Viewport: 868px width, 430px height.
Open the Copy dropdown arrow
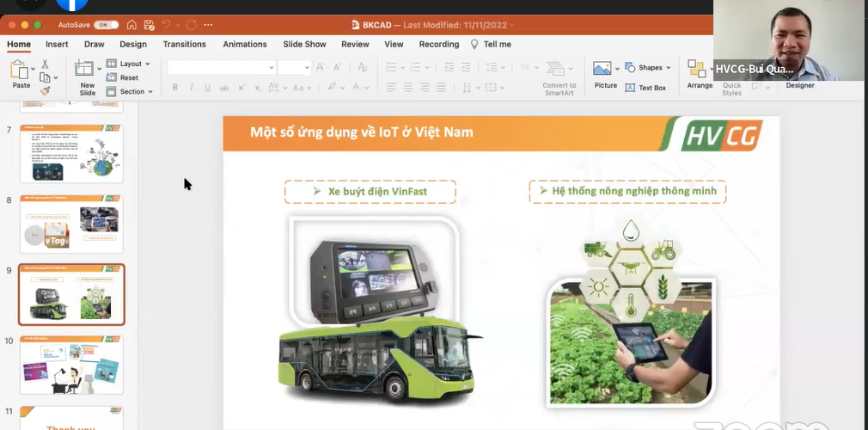point(55,78)
